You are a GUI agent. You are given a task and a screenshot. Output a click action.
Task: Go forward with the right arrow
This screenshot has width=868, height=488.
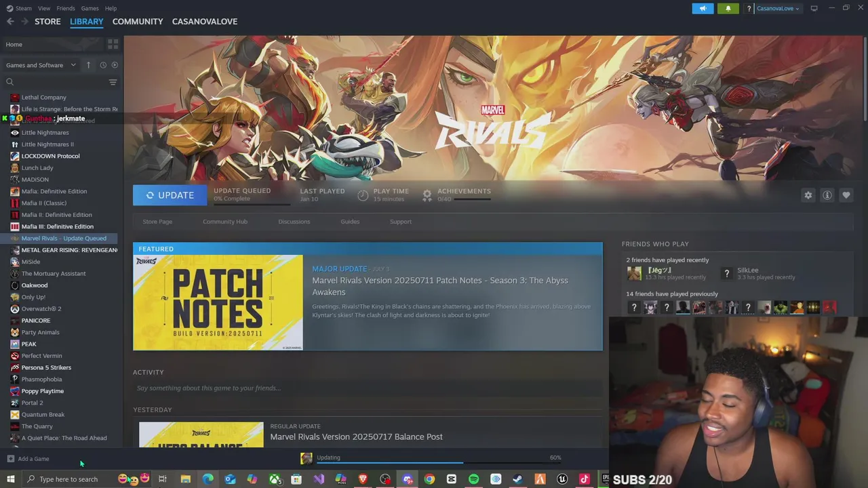24,22
